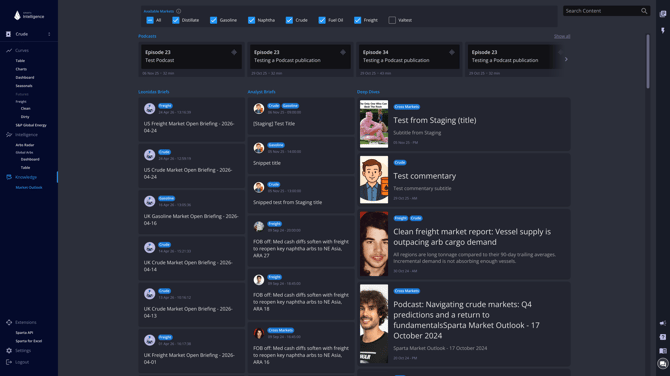Click the Extensions icon in sidebar
670x376 pixels.
coord(9,322)
